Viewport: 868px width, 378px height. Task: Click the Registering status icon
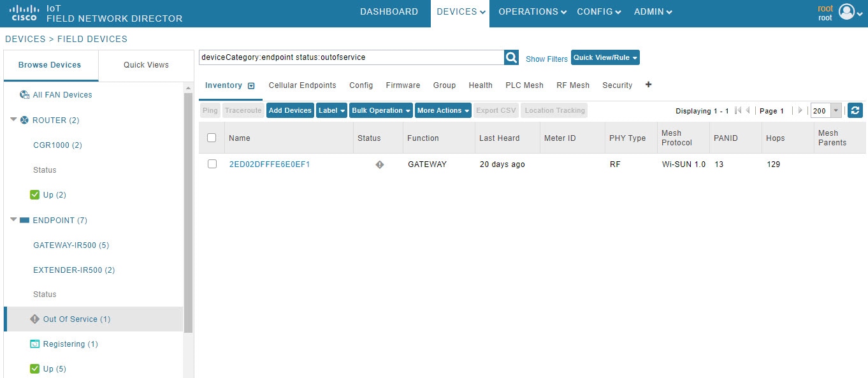click(35, 344)
